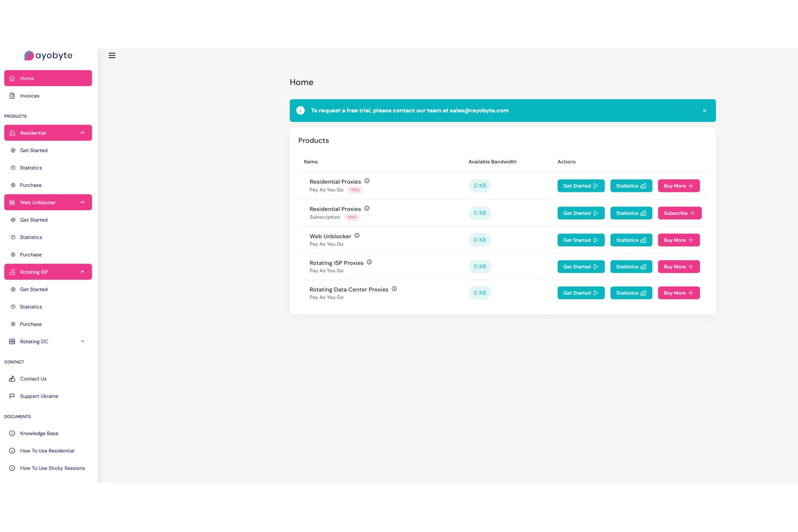
Task: Open Get Started under Rotating ISP
Action: [48, 289]
